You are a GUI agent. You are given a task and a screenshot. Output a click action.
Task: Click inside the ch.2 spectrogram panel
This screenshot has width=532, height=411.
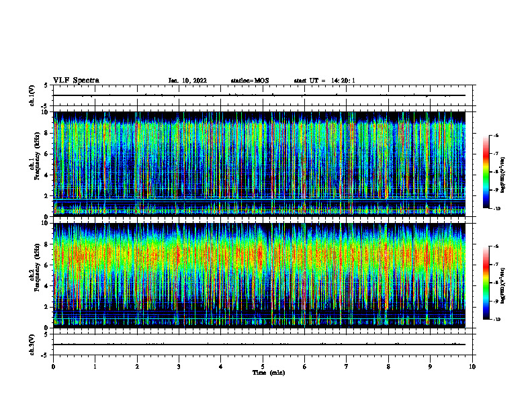click(x=259, y=275)
